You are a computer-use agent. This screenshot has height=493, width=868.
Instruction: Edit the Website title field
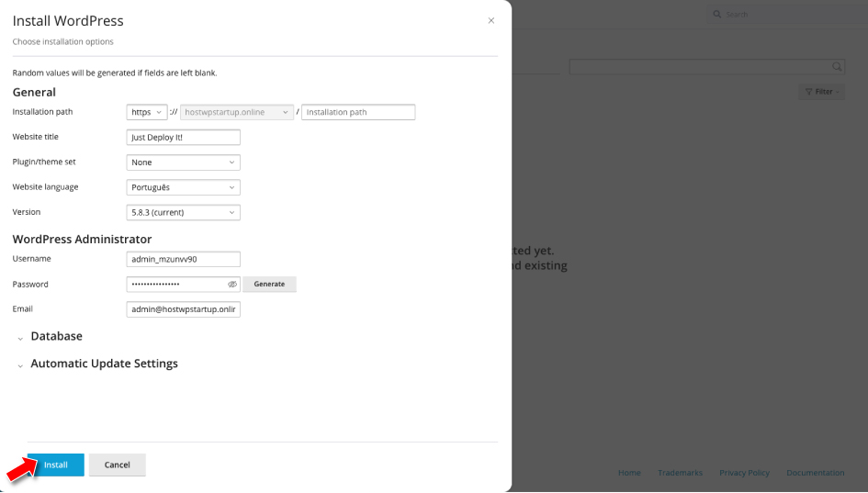coord(183,138)
